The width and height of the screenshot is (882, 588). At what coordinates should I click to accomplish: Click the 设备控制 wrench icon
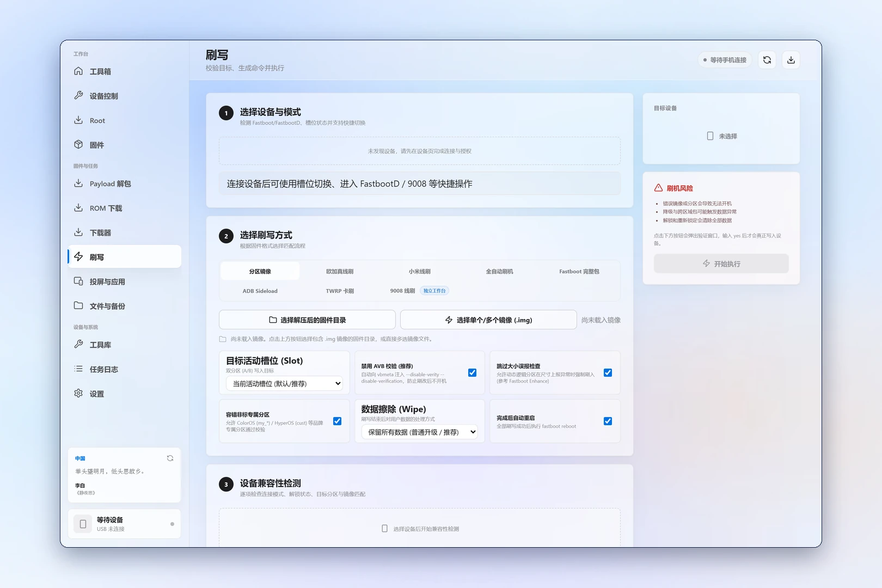[78, 95]
